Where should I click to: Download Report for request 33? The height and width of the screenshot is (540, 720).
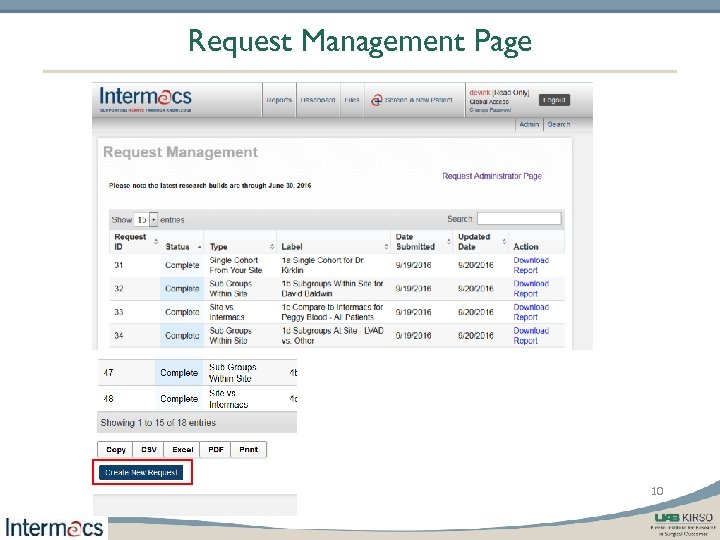pos(531,312)
